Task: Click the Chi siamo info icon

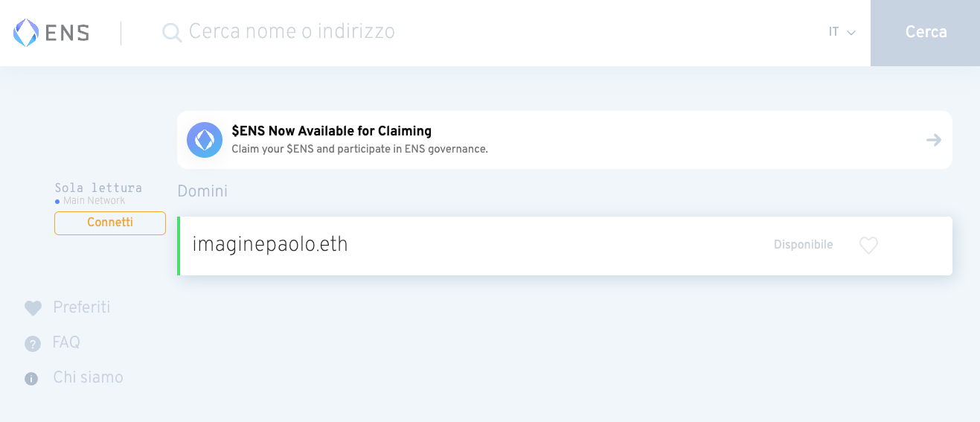Action: (31, 379)
